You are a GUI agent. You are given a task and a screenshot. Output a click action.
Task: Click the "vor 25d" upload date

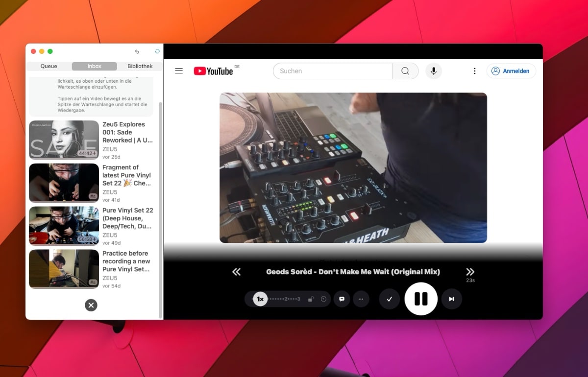(x=111, y=157)
